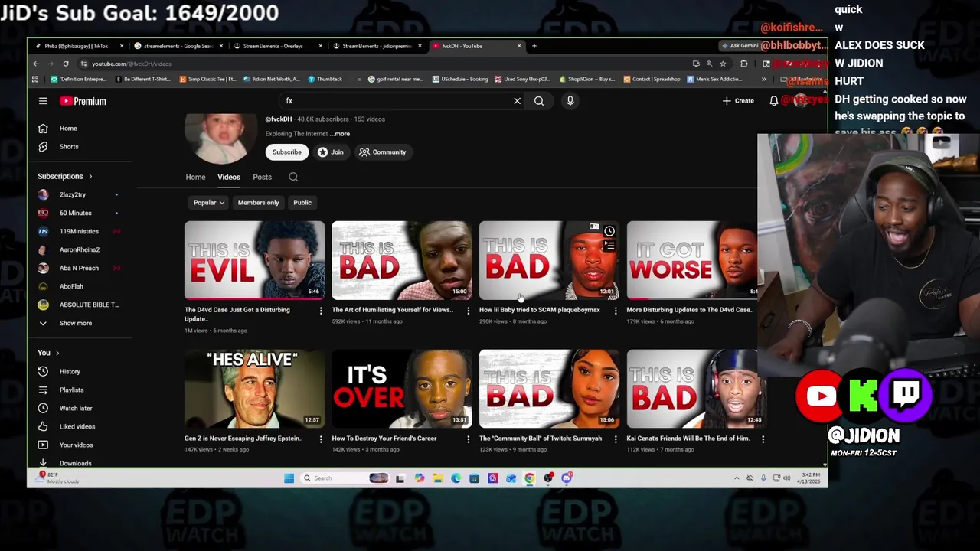Open a new Chrome tab
The height and width of the screenshot is (551, 980).
tap(534, 46)
